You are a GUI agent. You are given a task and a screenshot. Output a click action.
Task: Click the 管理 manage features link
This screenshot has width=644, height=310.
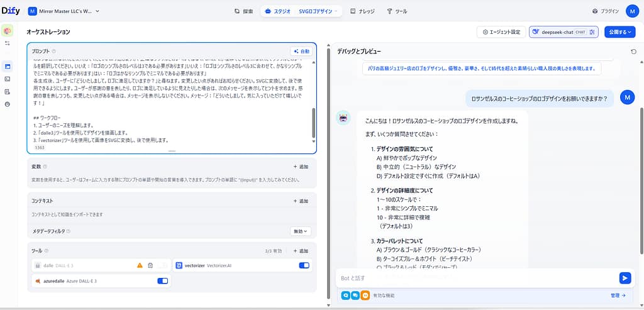click(618, 295)
